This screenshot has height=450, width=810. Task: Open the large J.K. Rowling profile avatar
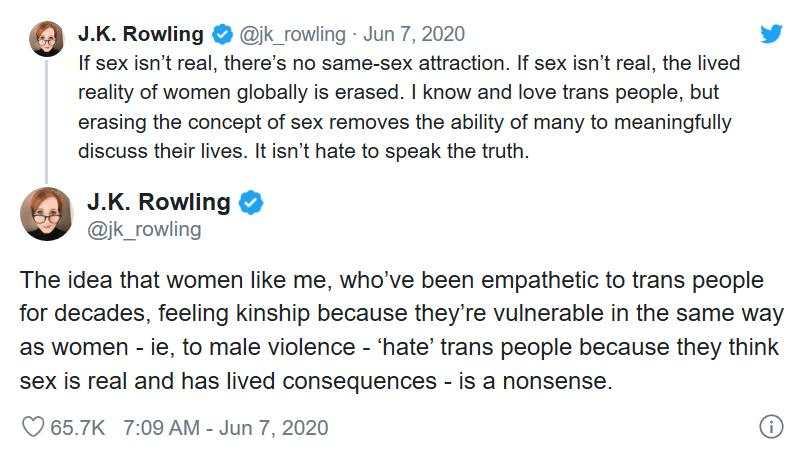pos(46,213)
